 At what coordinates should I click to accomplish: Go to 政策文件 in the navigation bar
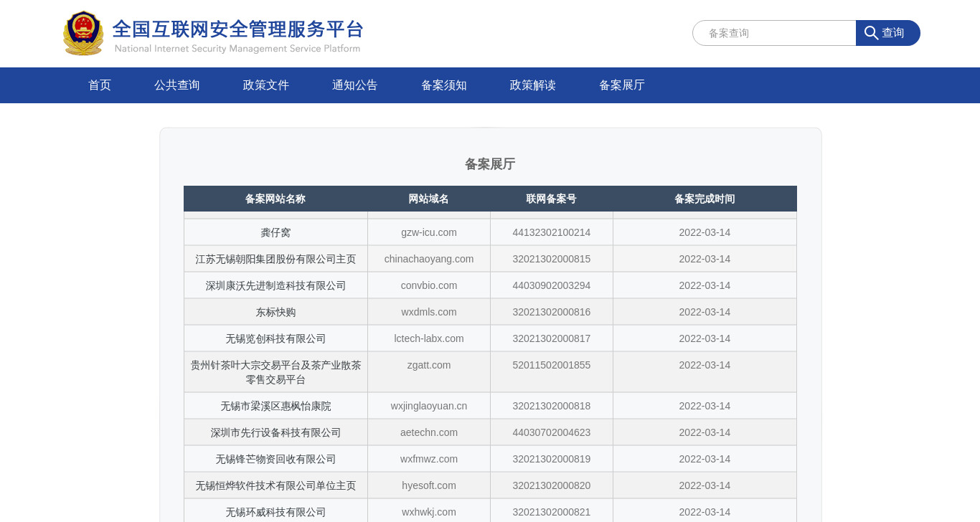(266, 85)
